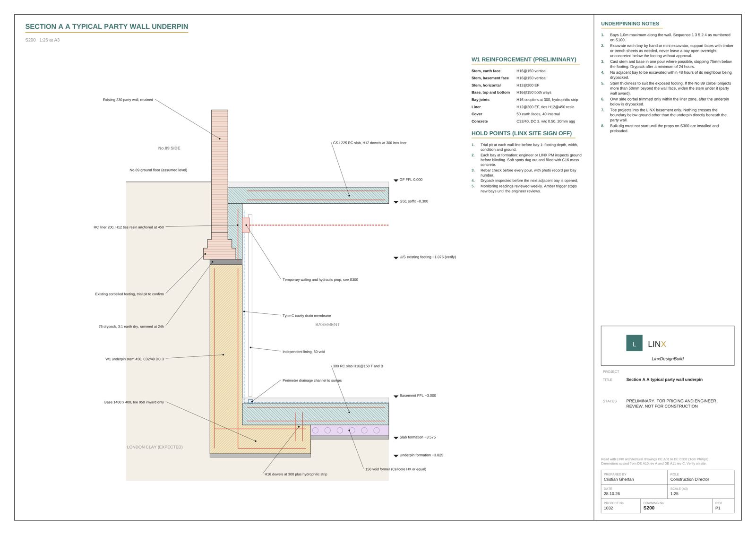Click the 'LONDON CLAY (EXPECTED)' label
The image size is (756, 535).
point(155,447)
